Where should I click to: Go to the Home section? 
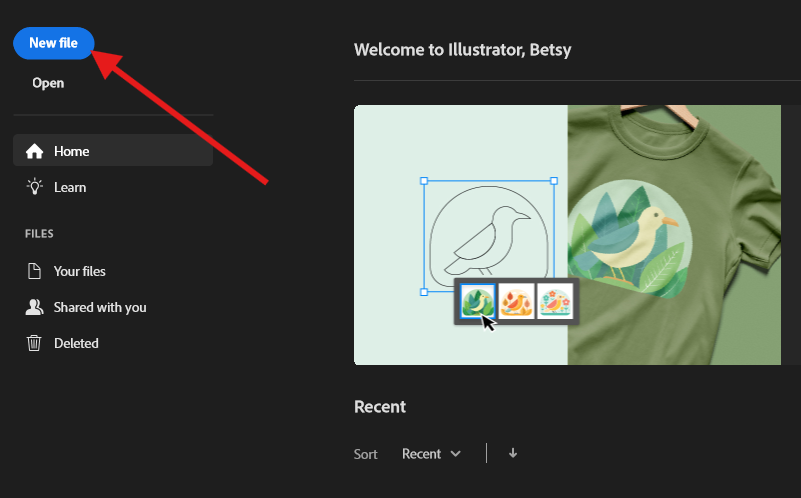pyautogui.click(x=113, y=151)
